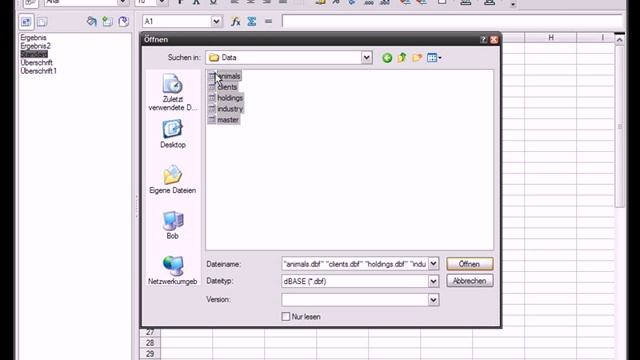Image resolution: width=640 pixels, height=360 pixels.
Task: Click the spreadsheet scrollbar up arrow
Action: pos(620,40)
